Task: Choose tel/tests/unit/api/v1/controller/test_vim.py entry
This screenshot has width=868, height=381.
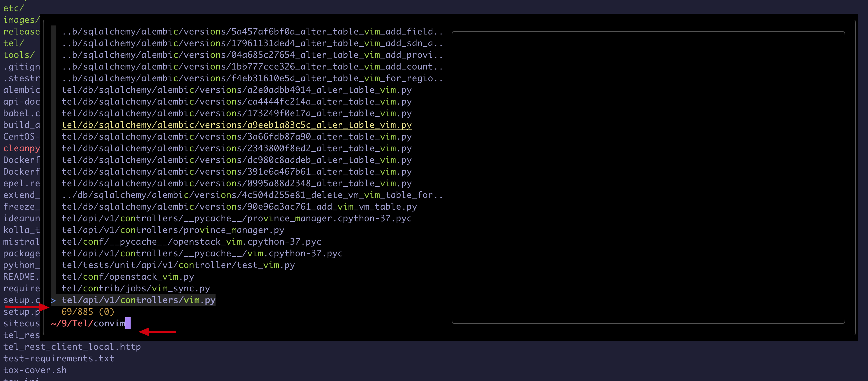Action: [178, 265]
